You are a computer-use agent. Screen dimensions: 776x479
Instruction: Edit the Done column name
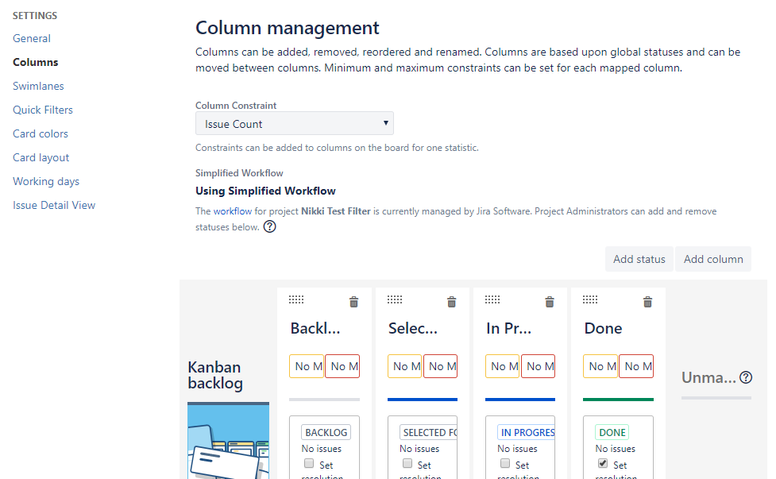click(x=603, y=328)
